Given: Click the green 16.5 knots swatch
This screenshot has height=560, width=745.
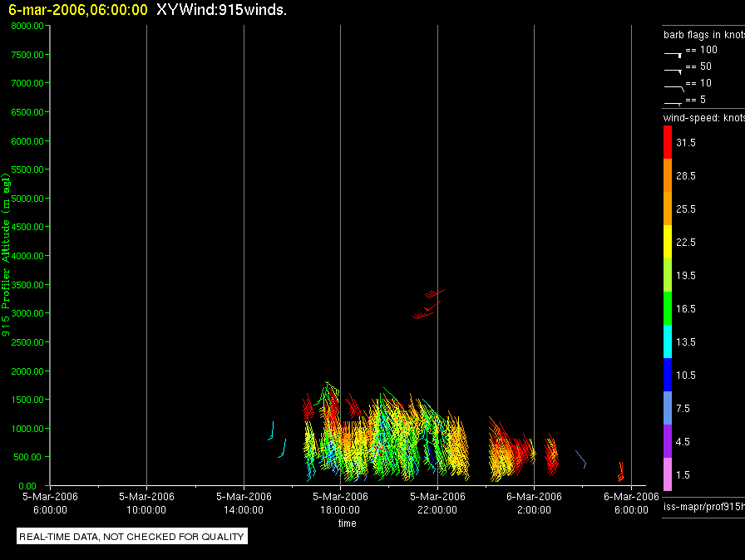Looking at the screenshot, I should pyautogui.click(x=668, y=308).
